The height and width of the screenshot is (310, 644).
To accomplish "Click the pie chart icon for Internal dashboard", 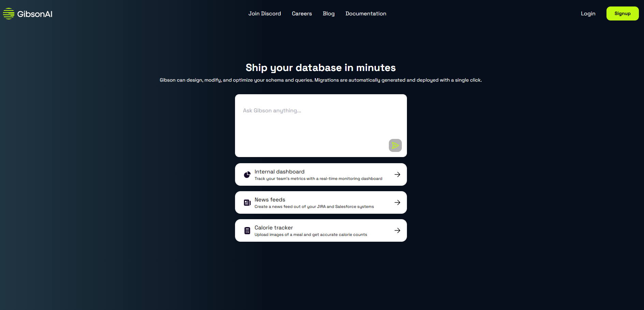I will pyautogui.click(x=247, y=175).
